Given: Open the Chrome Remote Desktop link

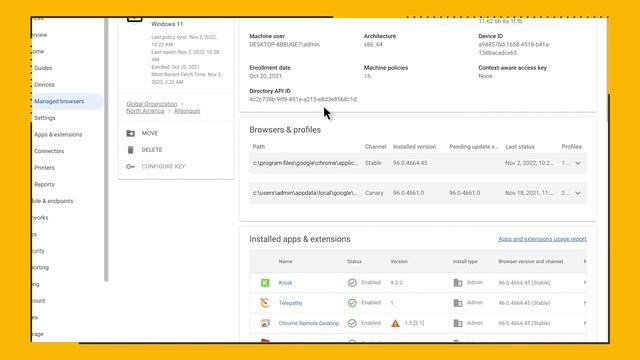Looking at the screenshot, I should [x=309, y=323].
